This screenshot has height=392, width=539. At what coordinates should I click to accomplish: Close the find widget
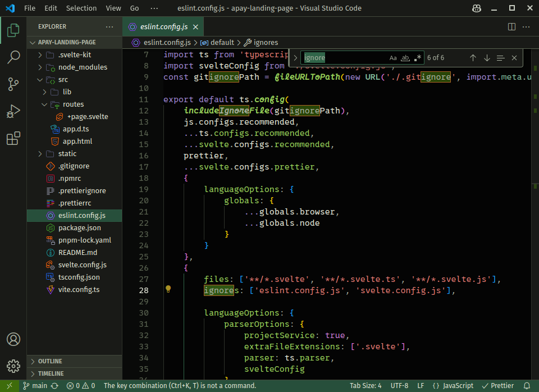[x=514, y=58]
